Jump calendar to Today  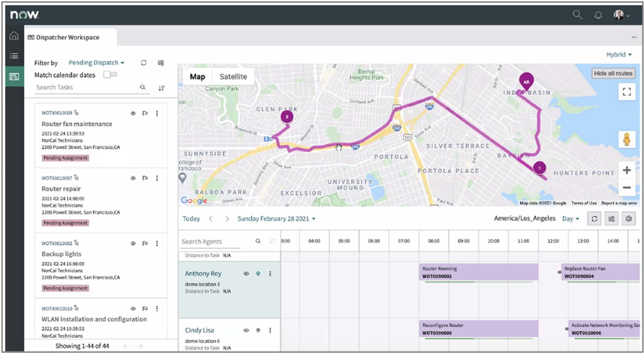click(191, 219)
